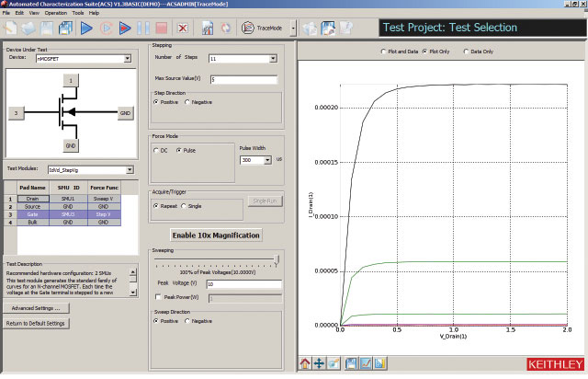
Task: Click Enable 10x Magnification button
Action: (x=216, y=235)
